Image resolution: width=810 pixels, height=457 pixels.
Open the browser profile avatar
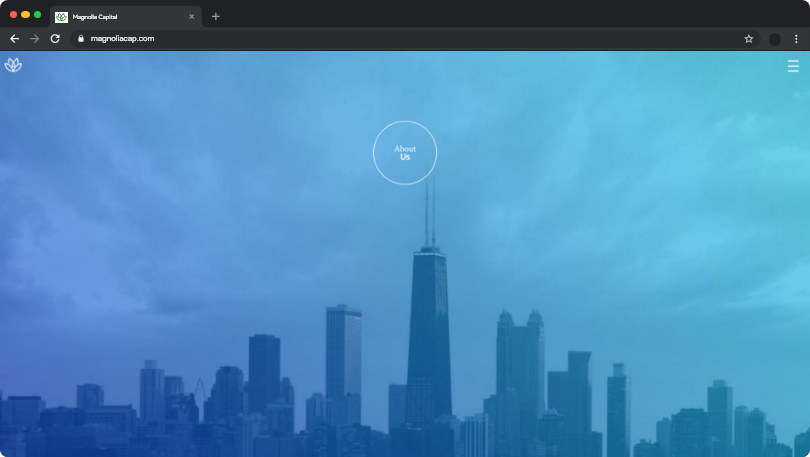pos(774,39)
